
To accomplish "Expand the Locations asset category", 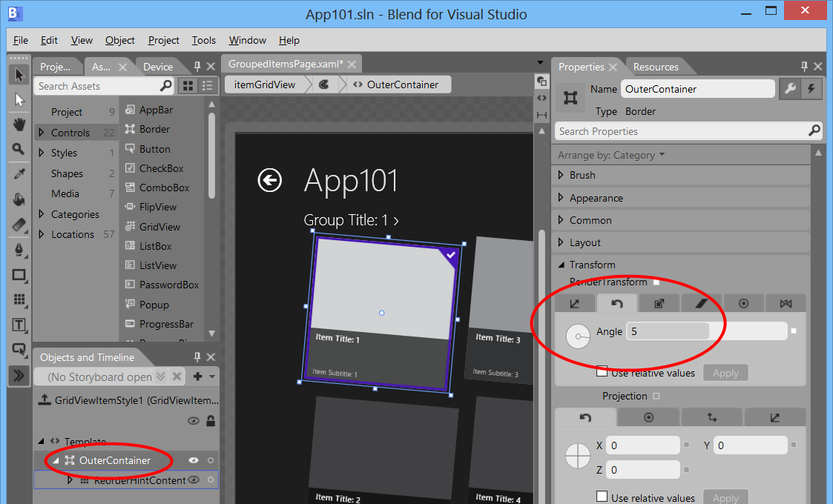I will pyautogui.click(x=42, y=234).
